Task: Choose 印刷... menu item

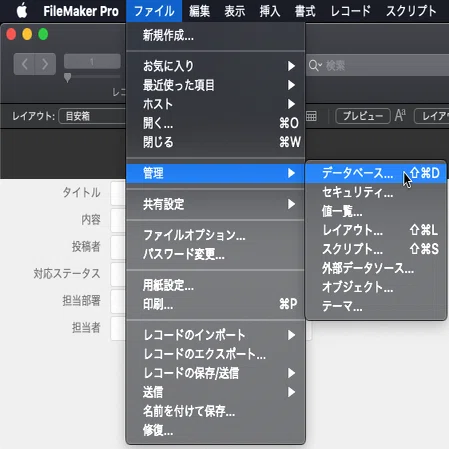Action: tap(216, 304)
